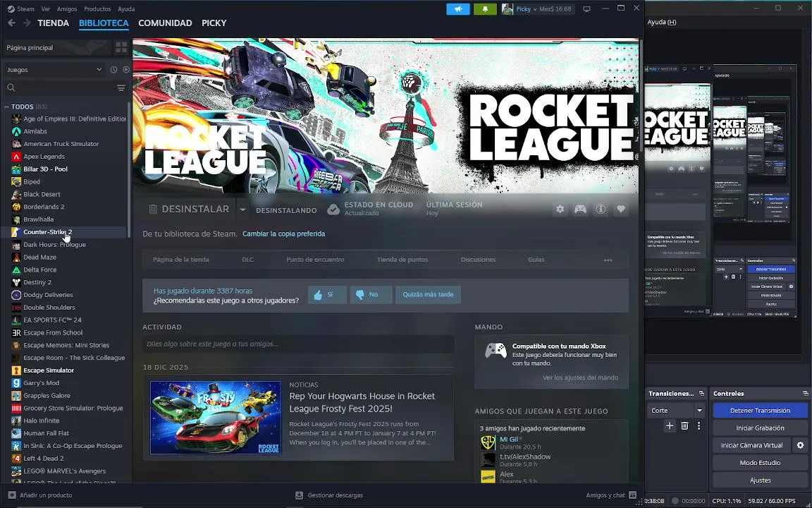Collapse the TODOS games category
The image size is (812, 508).
[x=7, y=107]
